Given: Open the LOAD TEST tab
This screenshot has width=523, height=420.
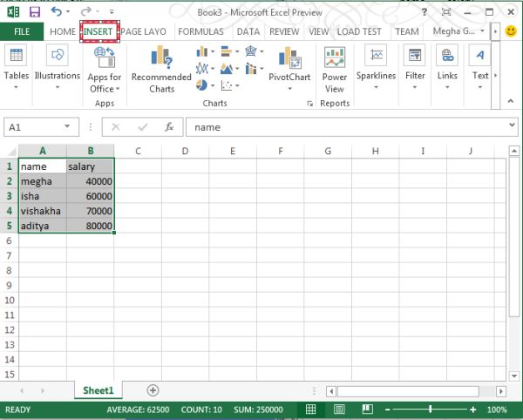Looking at the screenshot, I should click(359, 31).
